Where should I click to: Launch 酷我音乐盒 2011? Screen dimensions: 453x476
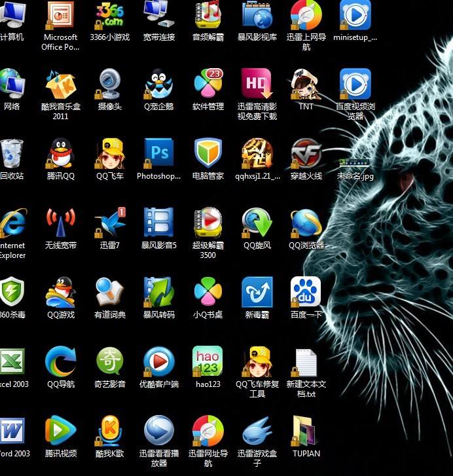(60, 84)
